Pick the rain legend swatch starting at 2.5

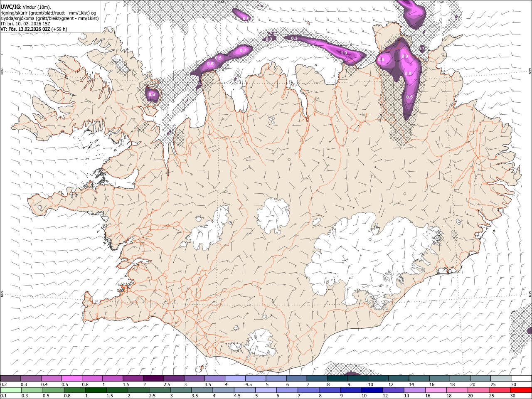pyautogui.click(x=160, y=390)
